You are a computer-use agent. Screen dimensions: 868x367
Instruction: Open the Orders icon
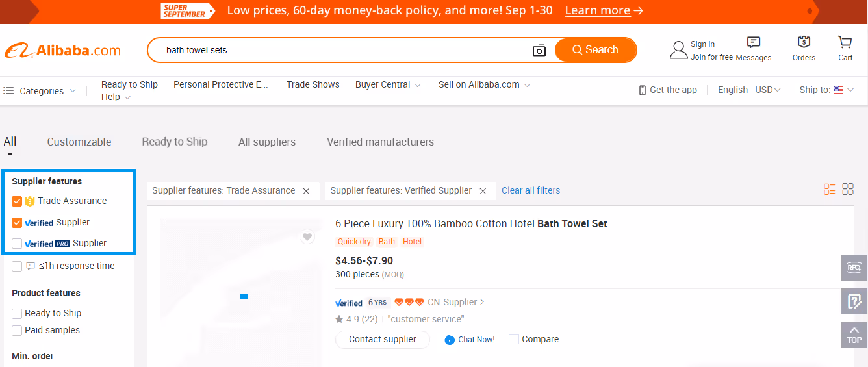click(804, 42)
